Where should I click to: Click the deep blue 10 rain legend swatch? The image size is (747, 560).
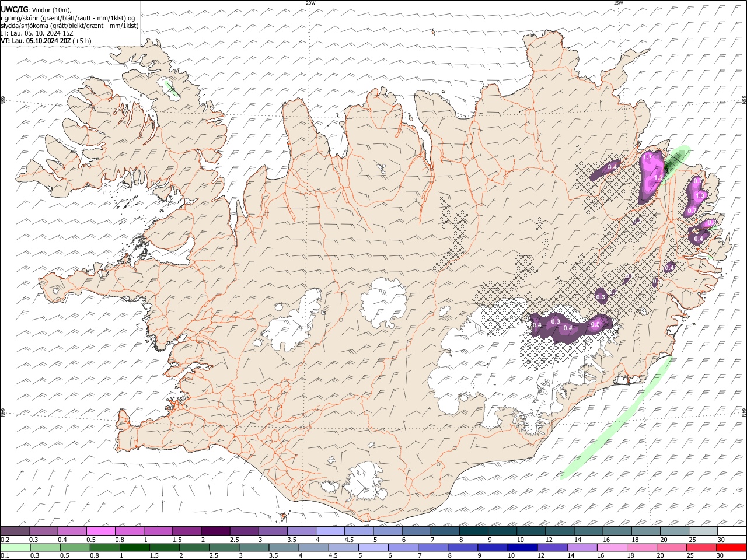pos(522,548)
